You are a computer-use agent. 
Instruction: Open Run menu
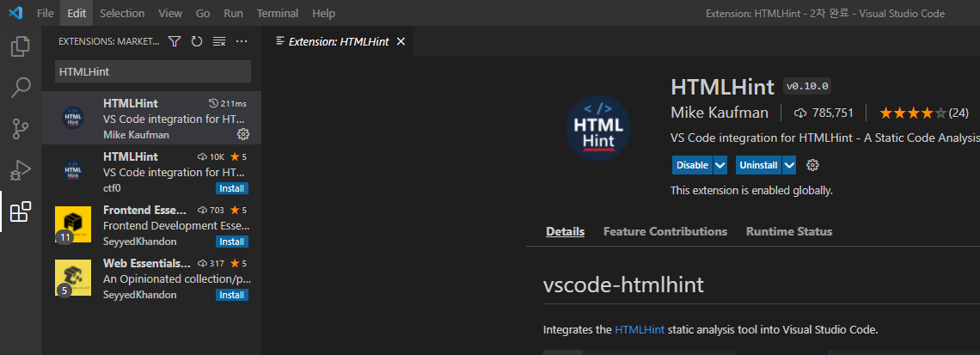coord(233,13)
